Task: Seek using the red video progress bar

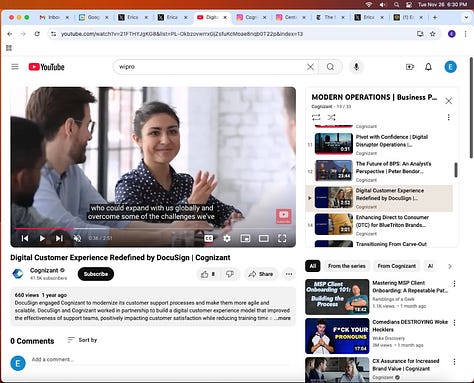Action: coord(153,229)
